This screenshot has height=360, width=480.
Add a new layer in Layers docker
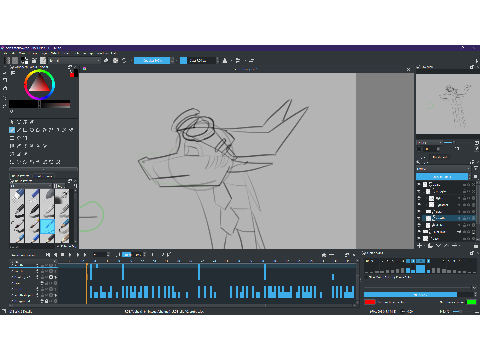coord(419,245)
